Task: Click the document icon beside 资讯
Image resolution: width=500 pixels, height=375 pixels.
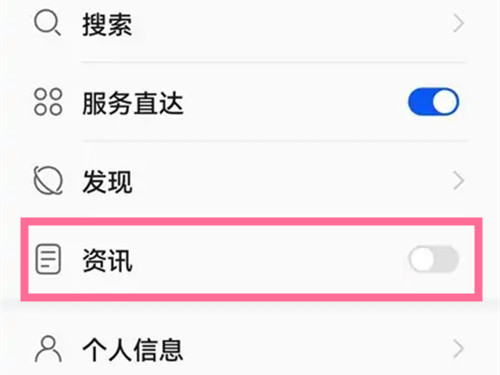Action: click(48, 259)
